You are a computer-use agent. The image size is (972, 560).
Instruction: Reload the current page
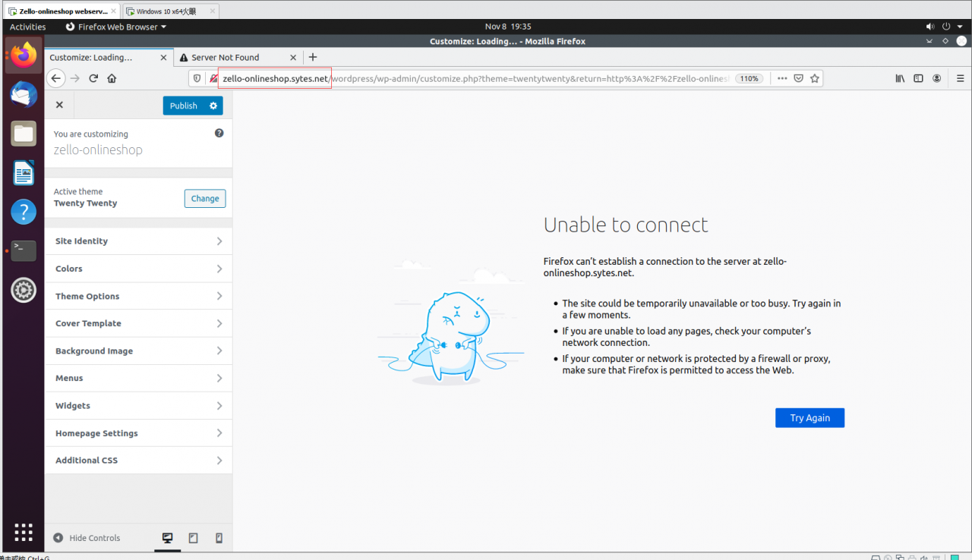pos(93,78)
